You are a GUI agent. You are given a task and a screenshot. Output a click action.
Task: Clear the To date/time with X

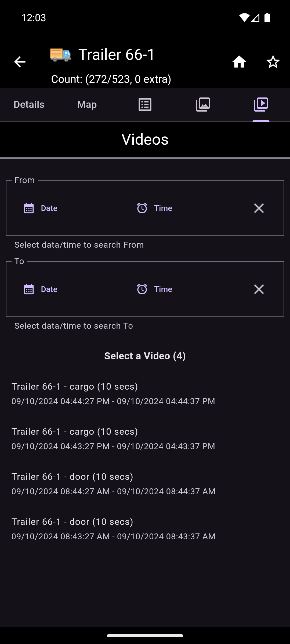[x=259, y=289]
